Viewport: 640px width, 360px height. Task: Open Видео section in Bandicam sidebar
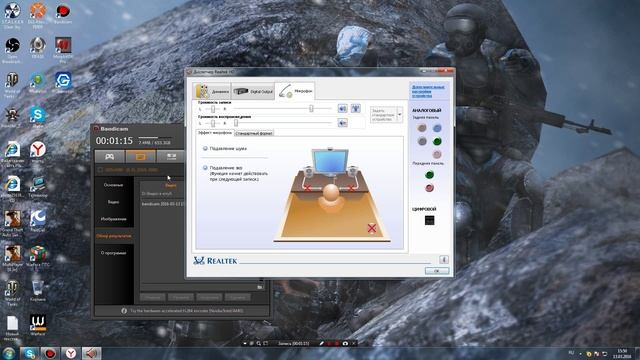(113, 202)
